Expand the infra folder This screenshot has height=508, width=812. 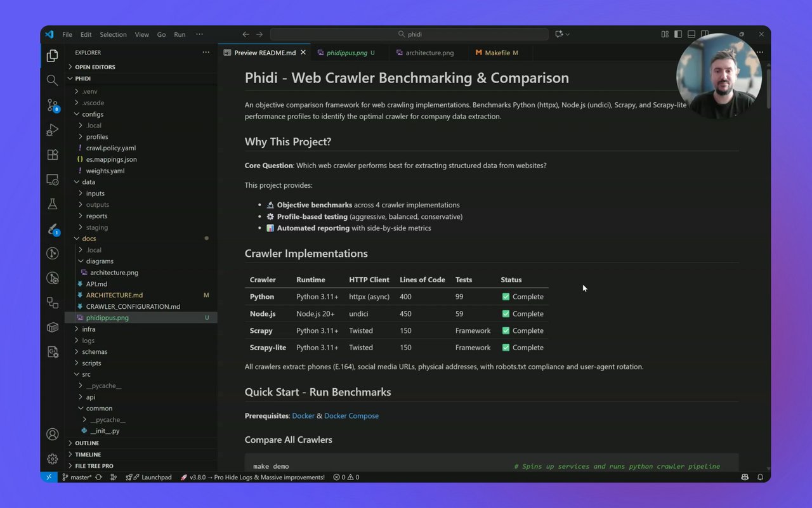pyautogui.click(x=141, y=329)
